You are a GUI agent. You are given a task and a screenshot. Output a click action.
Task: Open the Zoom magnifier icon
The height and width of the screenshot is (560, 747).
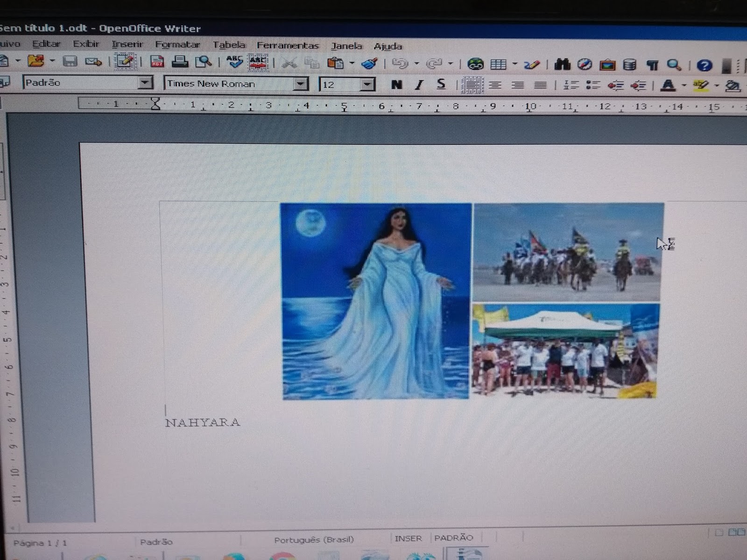[674, 65]
